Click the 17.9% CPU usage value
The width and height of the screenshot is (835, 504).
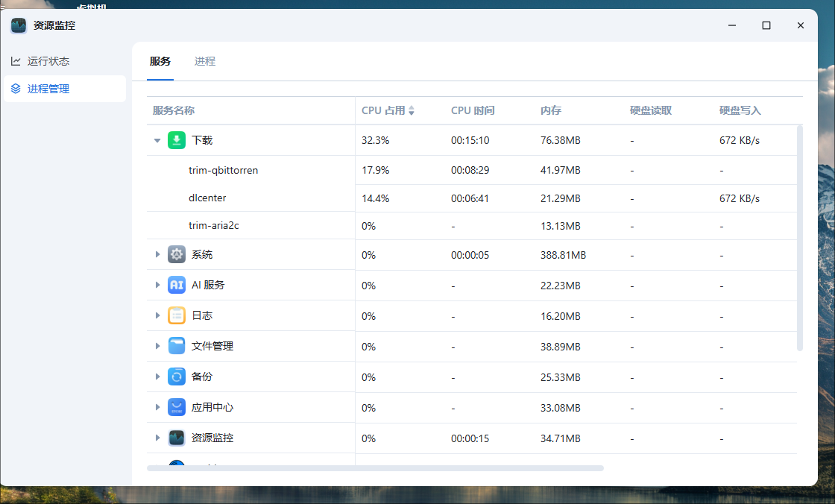(x=376, y=170)
